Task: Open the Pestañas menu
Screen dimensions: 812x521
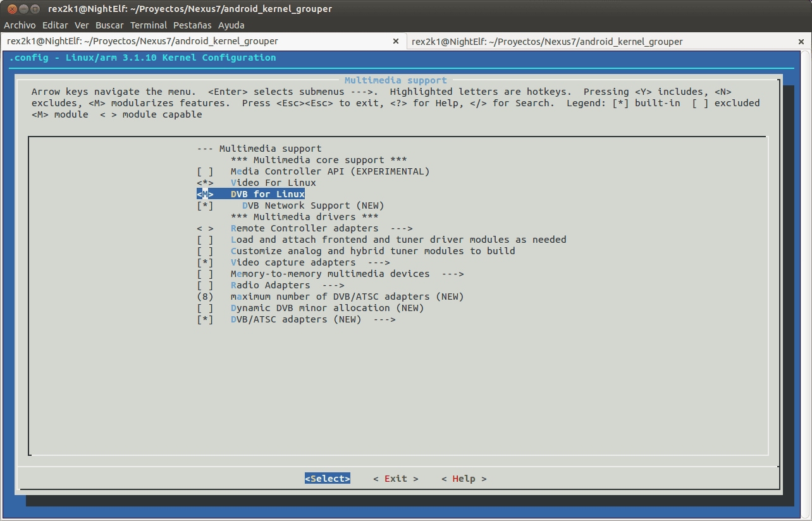Action: [x=193, y=25]
